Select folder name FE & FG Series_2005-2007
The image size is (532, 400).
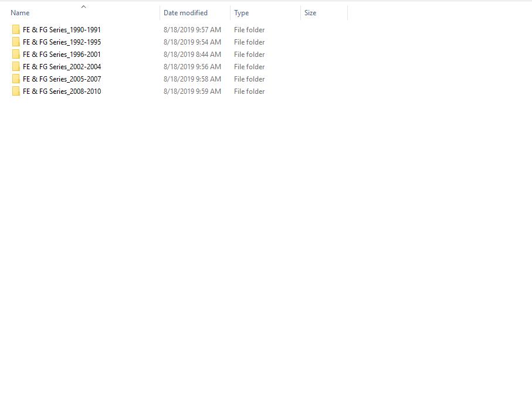click(x=62, y=79)
